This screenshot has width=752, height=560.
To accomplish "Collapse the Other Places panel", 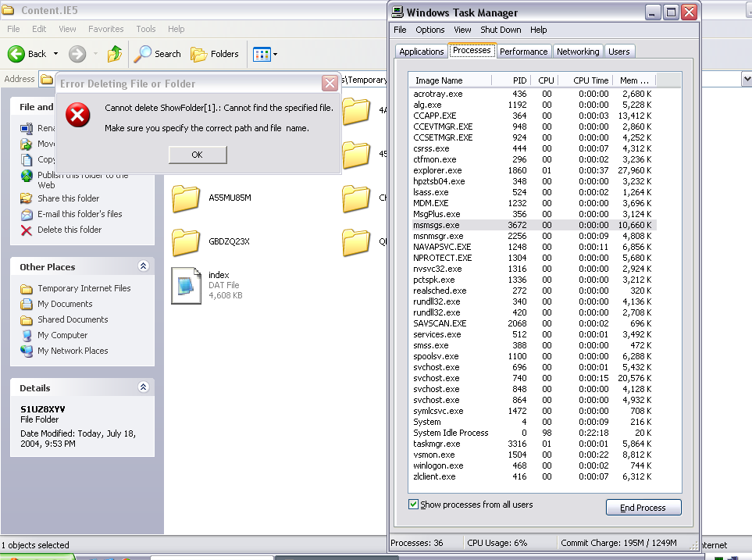I will [143, 266].
